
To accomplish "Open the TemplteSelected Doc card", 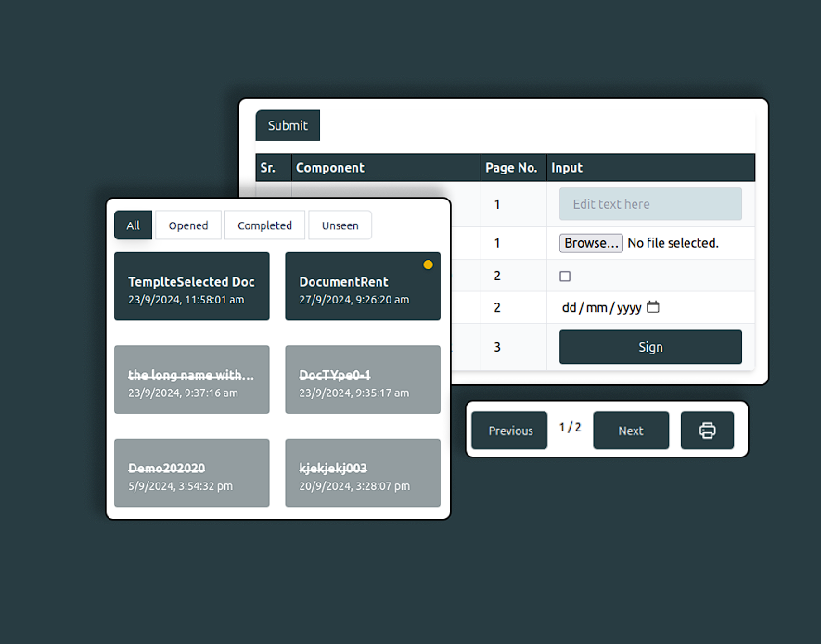I will [x=192, y=287].
